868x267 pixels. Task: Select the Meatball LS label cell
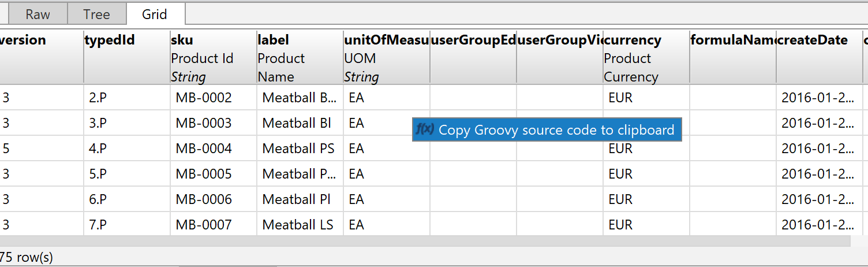[x=298, y=225]
